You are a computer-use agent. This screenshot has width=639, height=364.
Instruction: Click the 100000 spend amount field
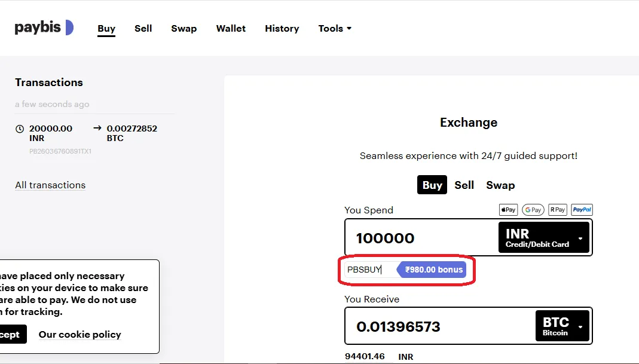click(412, 237)
